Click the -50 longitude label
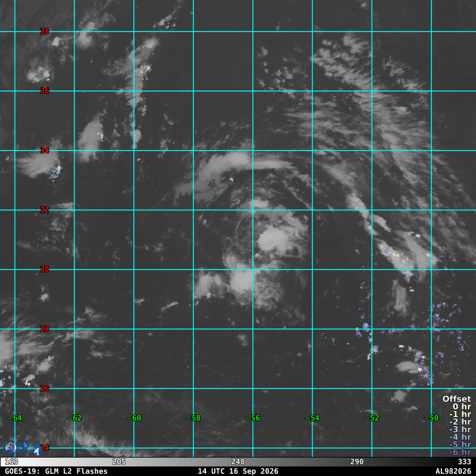The height and width of the screenshot is (476, 476). pos(431,418)
